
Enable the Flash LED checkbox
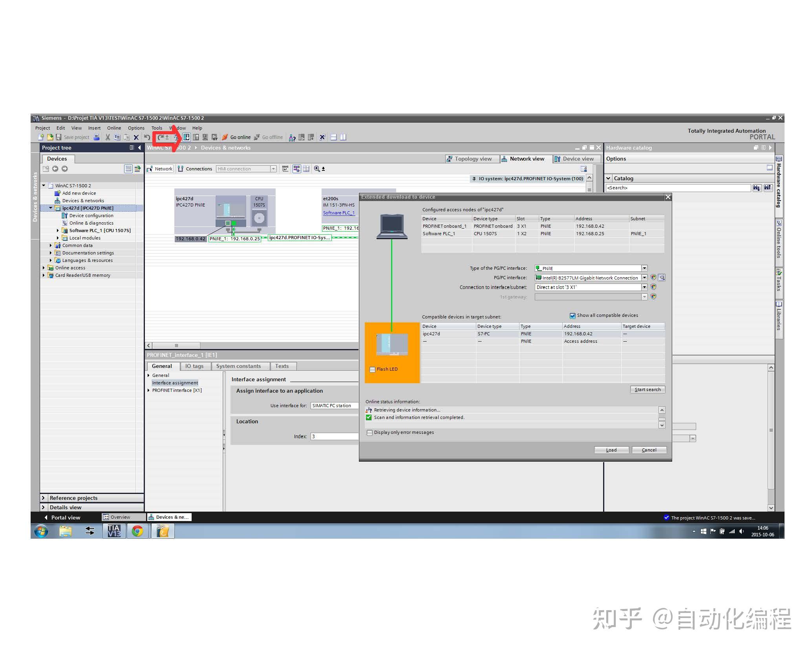pyautogui.click(x=372, y=369)
